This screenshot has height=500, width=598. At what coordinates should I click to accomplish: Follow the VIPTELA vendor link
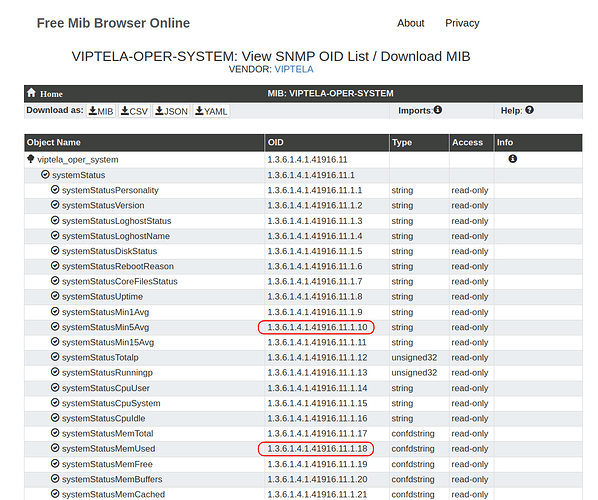click(x=294, y=69)
